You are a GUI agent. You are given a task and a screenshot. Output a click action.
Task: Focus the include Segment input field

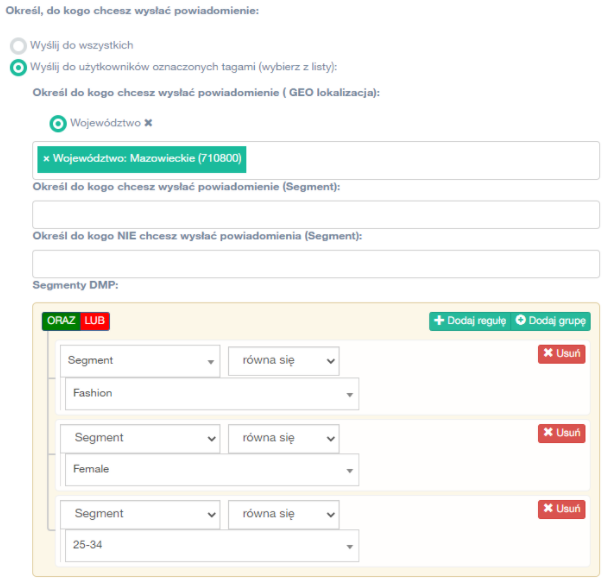(x=316, y=215)
